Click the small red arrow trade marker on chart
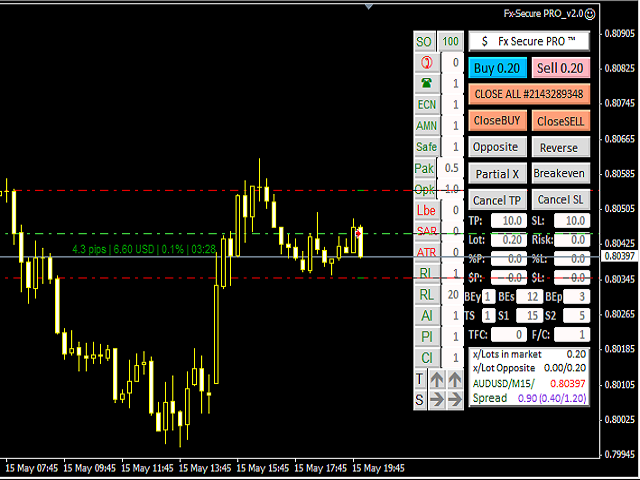 pyautogui.click(x=358, y=233)
